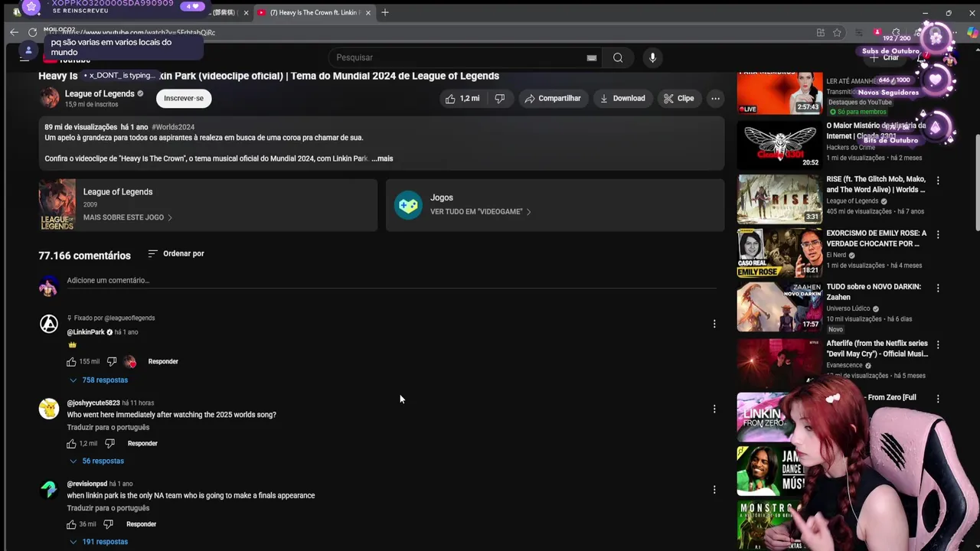
Task: Open @revisionpsd avatar
Action: click(x=49, y=490)
